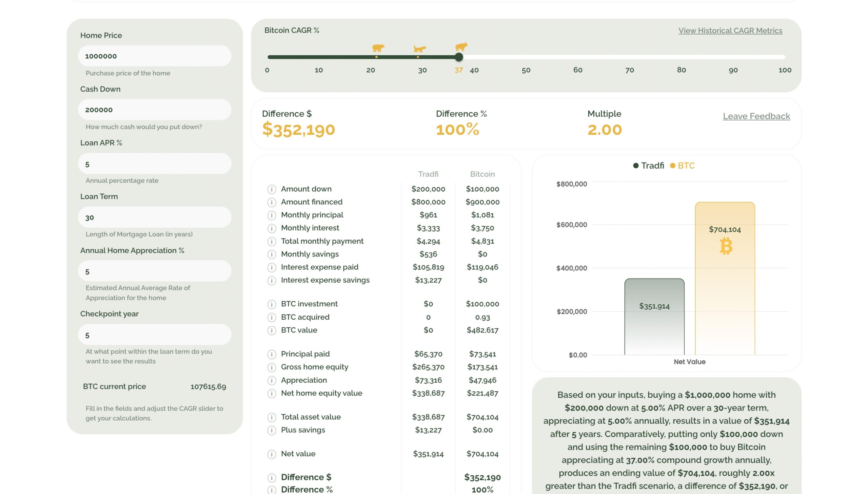Focus the Loan Term input field

(155, 217)
